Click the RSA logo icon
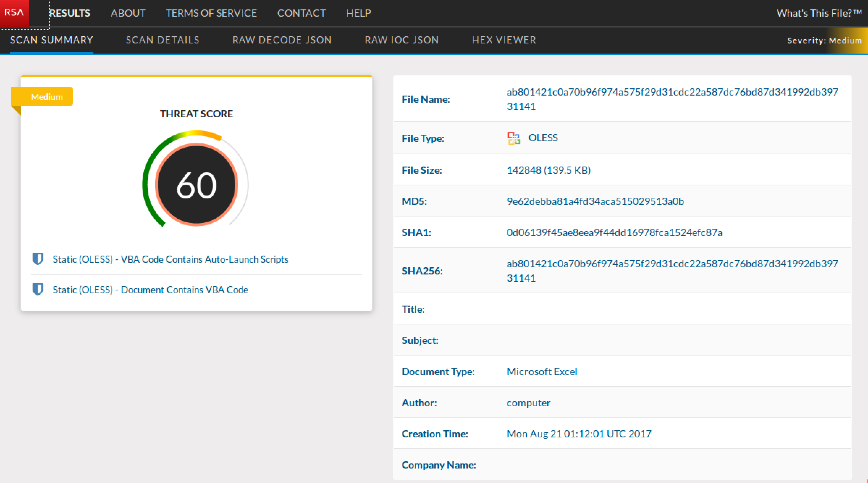Screen dimensions: 868x483 click(14, 13)
